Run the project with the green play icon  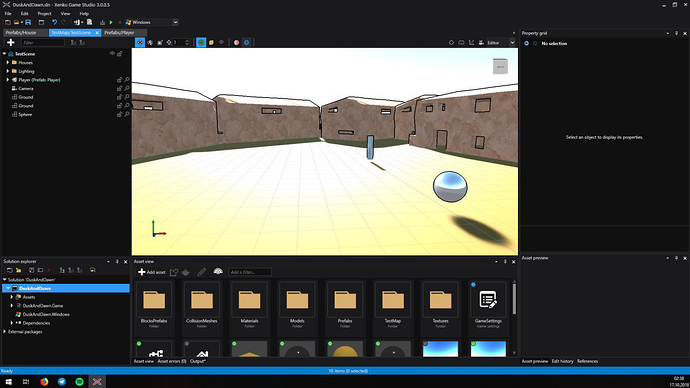(111, 22)
